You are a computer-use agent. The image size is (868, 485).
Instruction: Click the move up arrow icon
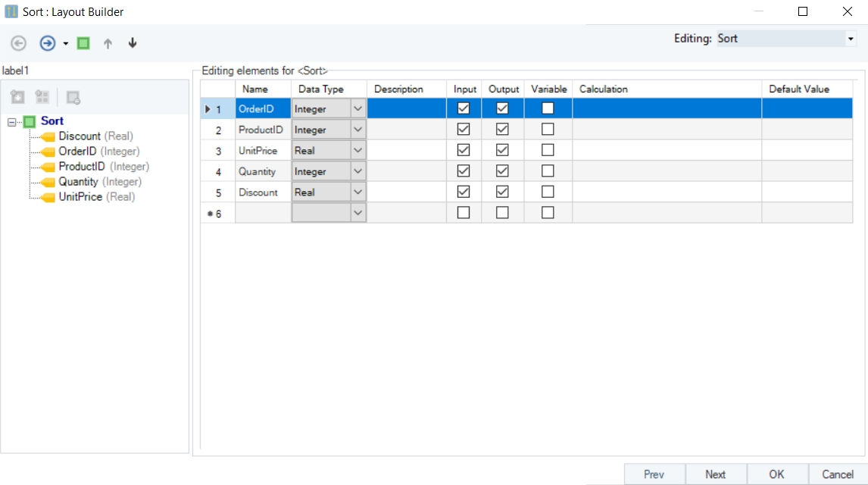coord(108,43)
